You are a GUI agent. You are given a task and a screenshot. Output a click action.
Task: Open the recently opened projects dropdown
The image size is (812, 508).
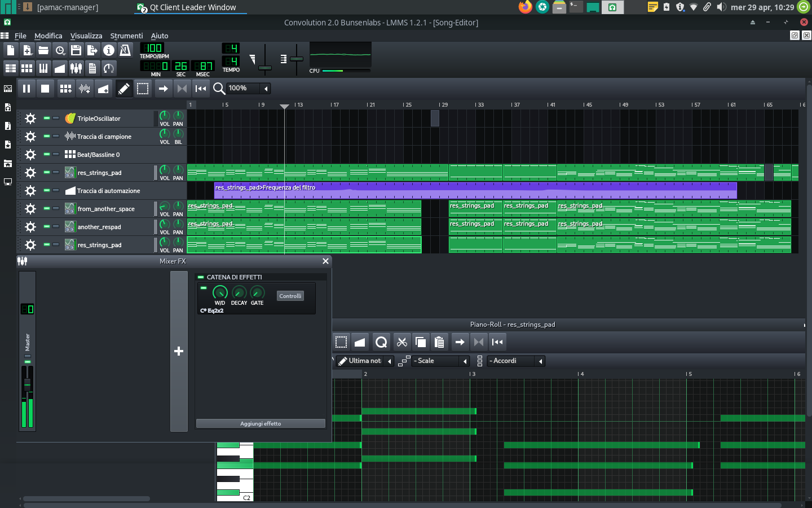point(60,50)
